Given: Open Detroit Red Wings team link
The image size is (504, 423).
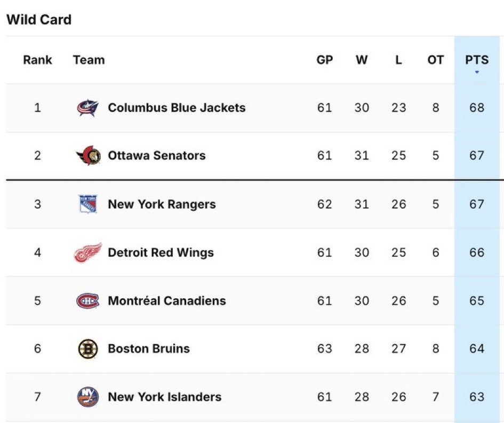Looking at the screenshot, I should coord(161,253).
